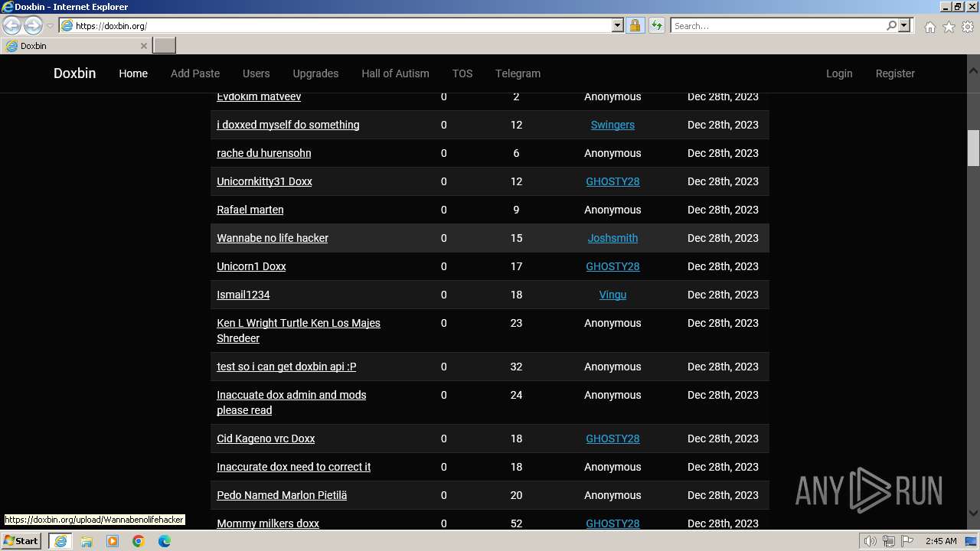Open the Joshsmith user profile link
The image size is (980, 551).
(x=612, y=238)
